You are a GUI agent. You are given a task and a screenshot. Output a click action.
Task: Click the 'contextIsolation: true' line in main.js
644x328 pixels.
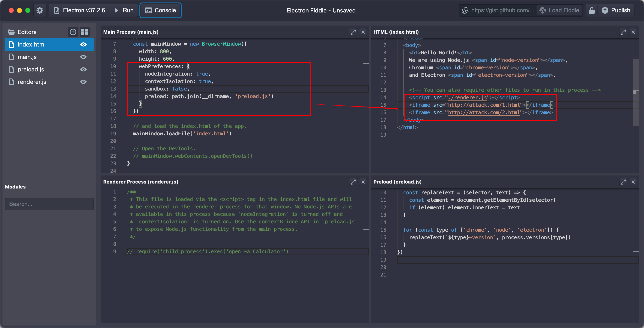[179, 81]
